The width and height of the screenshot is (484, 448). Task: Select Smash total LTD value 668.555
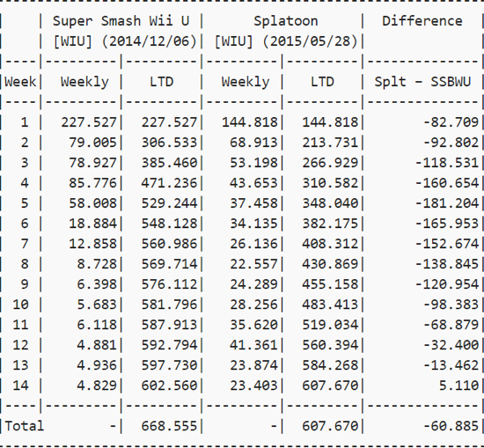tap(169, 426)
